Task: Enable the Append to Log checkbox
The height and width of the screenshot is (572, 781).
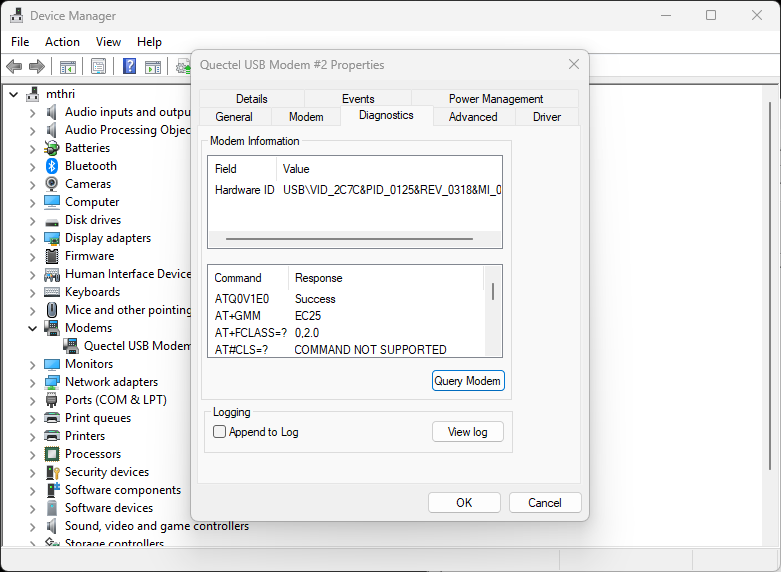Action: pyautogui.click(x=219, y=431)
